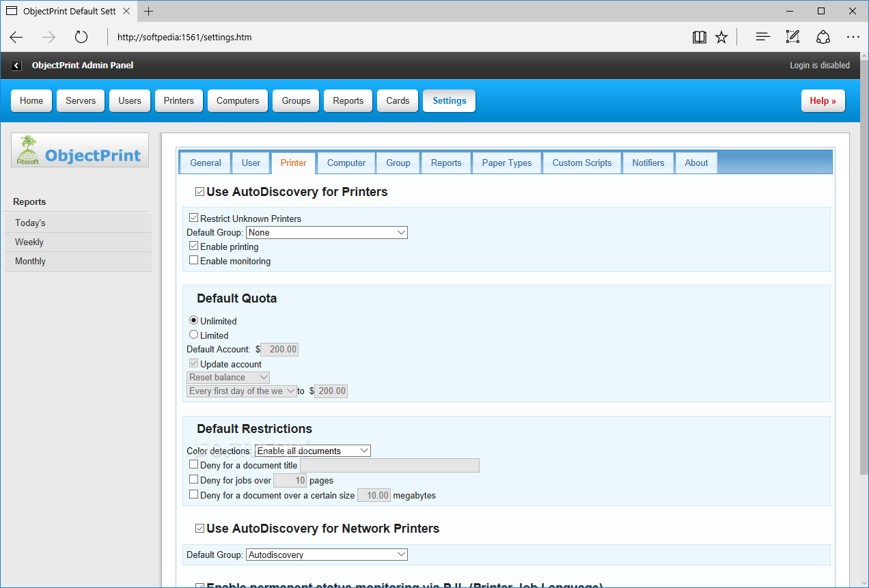Open the Default Group None dropdown
Screen dimensions: 869x588
[327, 232]
